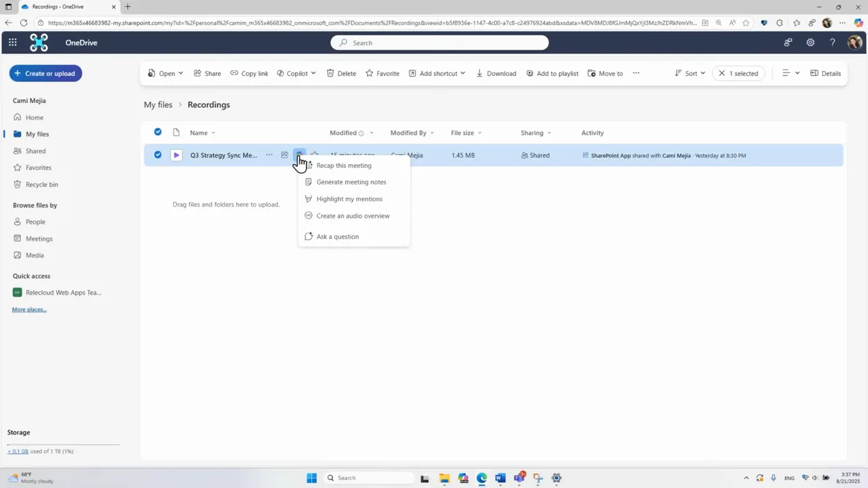Click the purple video file icon in row
Viewport: 868px width, 488px height.
(x=176, y=155)
